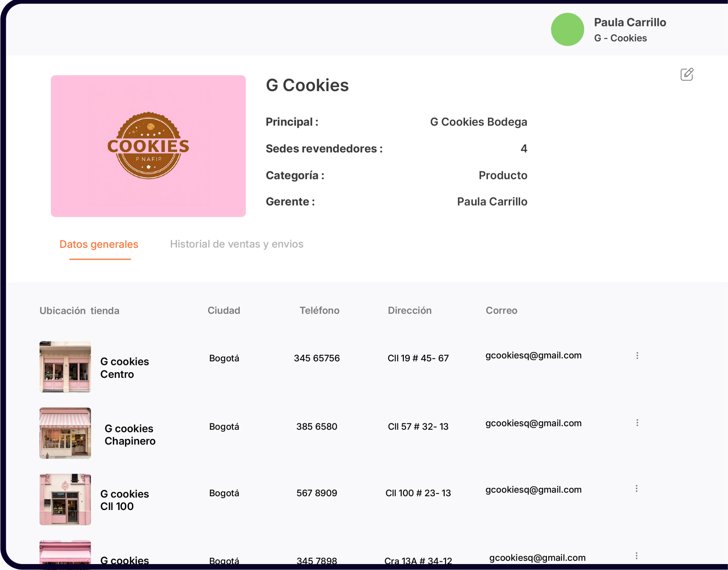Click the G Cookies brand logo image
728x570 pixels.
pyautogui.click(x=148, y=146)
